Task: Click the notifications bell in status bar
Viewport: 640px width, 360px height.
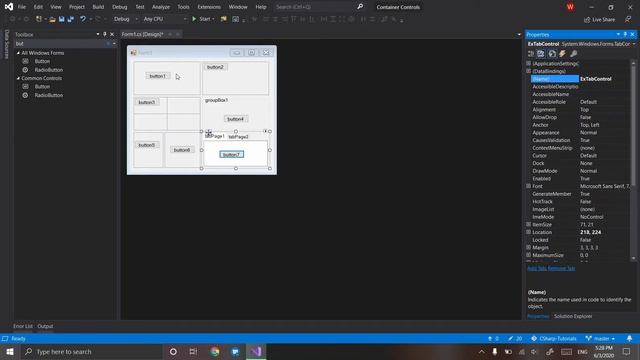Action: (x=629, y=339)
